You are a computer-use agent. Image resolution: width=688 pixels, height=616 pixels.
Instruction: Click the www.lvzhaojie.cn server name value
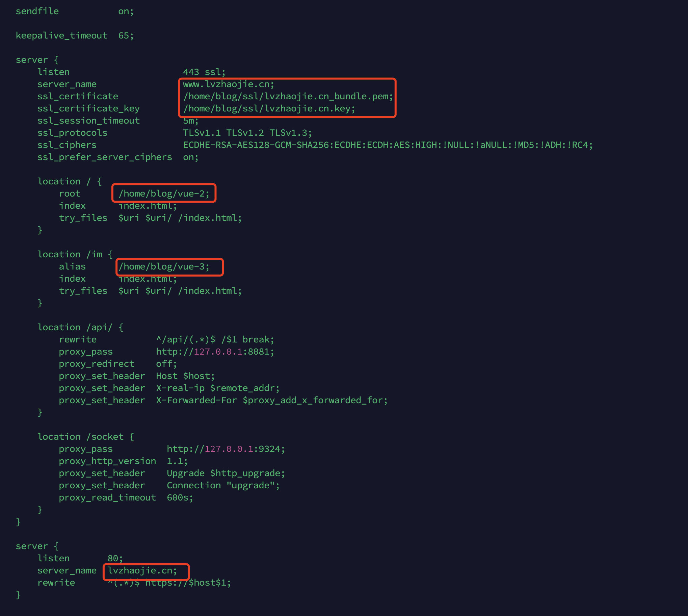(228, 84)
